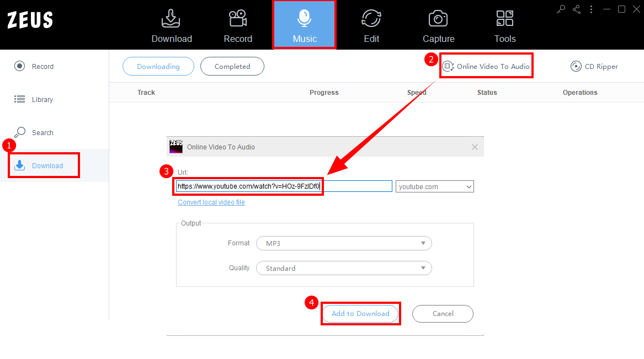This screenshot has width=644, height=359.
Task: Open the CD Ripper tool
Action: pos(594,67)
